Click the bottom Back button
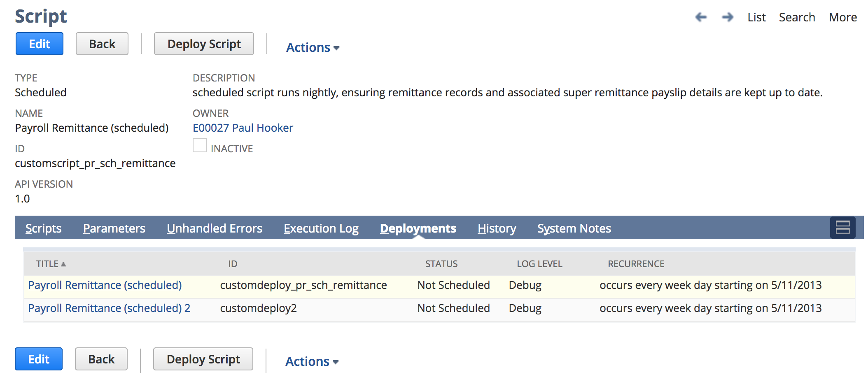 pos(101,359)
